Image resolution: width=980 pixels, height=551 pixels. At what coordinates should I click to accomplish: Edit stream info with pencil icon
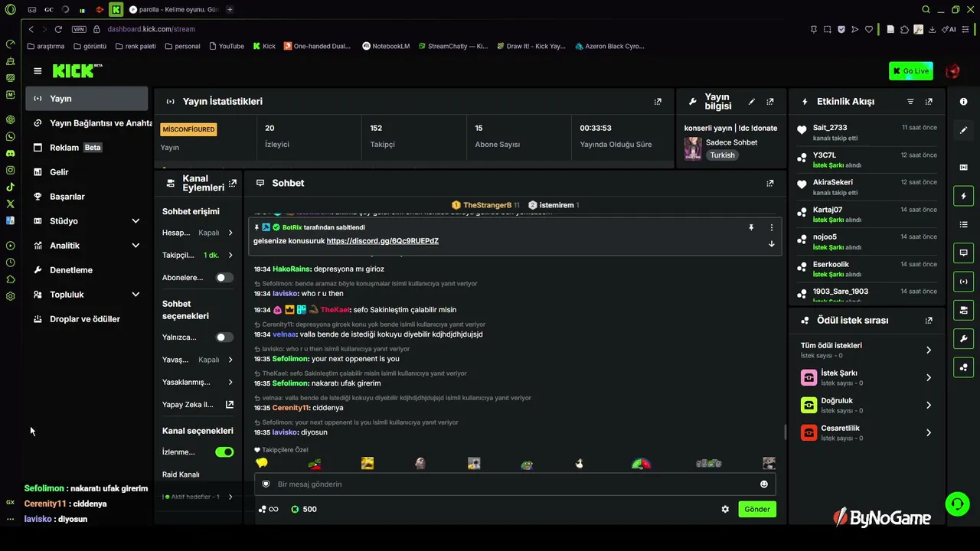(752, 101)
